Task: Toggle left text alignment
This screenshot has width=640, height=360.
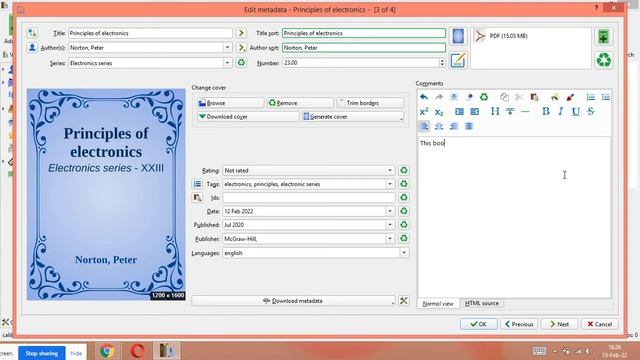Action: pyautogui.click(x=424, y=126)
